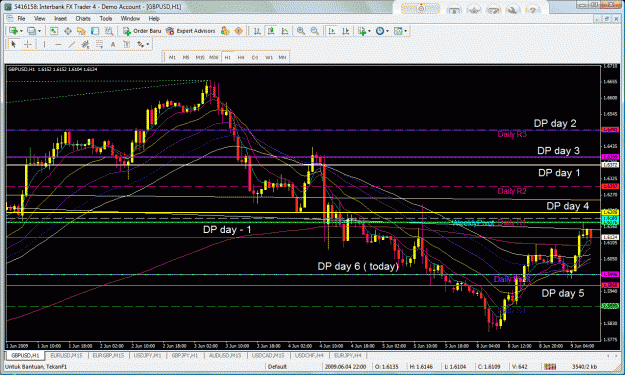Open the MetaEditor icon next to Expert Advisors
This screenshot has height=375, width=625.
(225, 31)
